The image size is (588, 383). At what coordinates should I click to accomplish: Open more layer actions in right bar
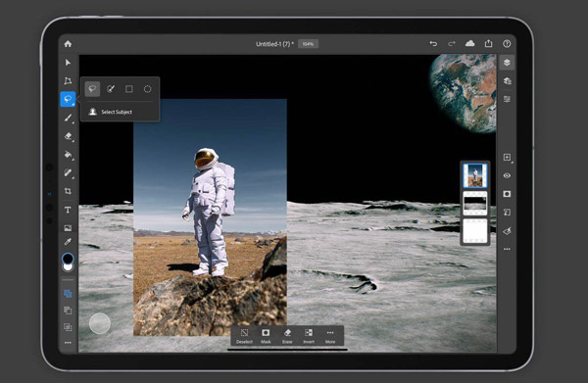[x=507, y=249]
